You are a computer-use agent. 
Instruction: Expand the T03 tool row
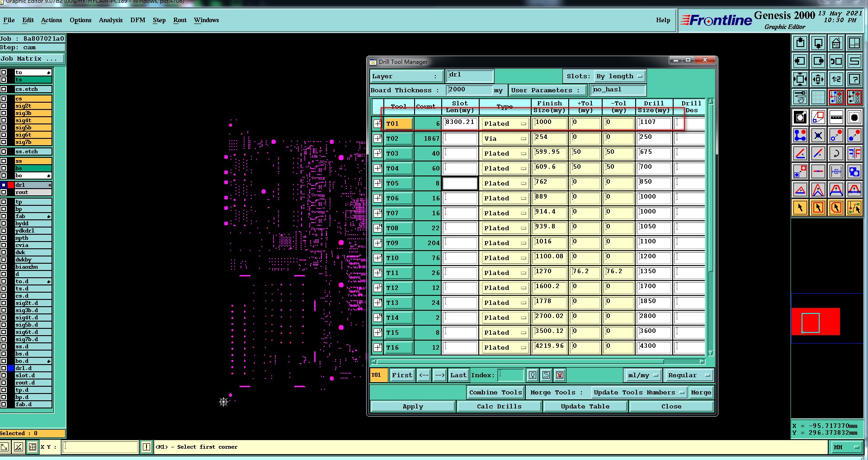[x=377, y=153]
